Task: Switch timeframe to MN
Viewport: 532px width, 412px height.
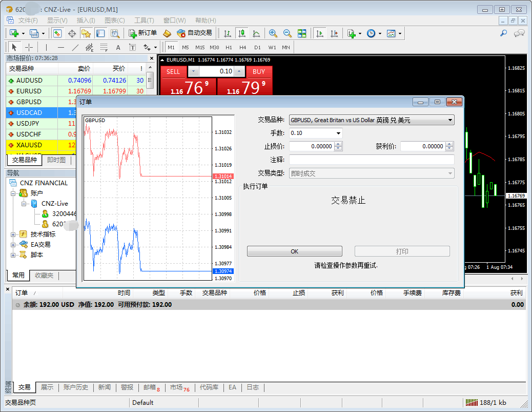Action: (286, 47)
